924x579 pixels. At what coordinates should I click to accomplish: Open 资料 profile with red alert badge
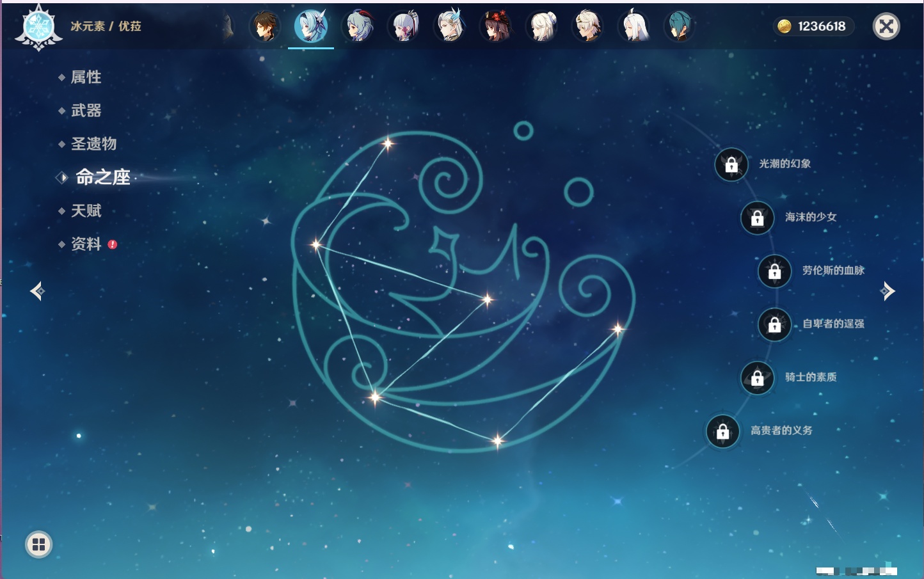point(86,244)
